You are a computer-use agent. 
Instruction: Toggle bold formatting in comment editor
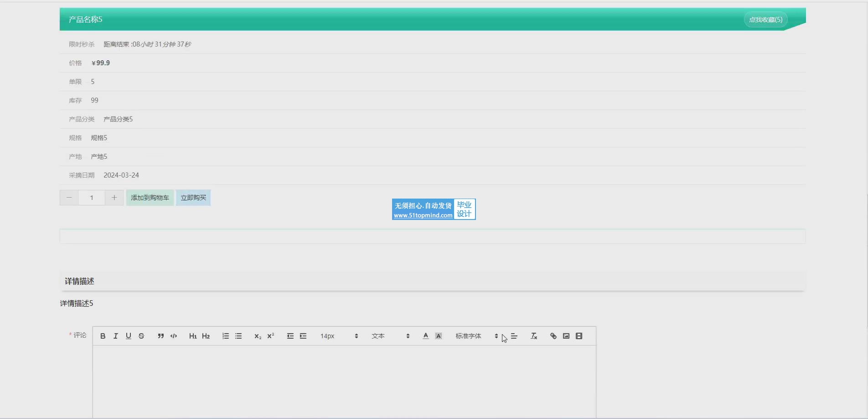tap(103, 336)
